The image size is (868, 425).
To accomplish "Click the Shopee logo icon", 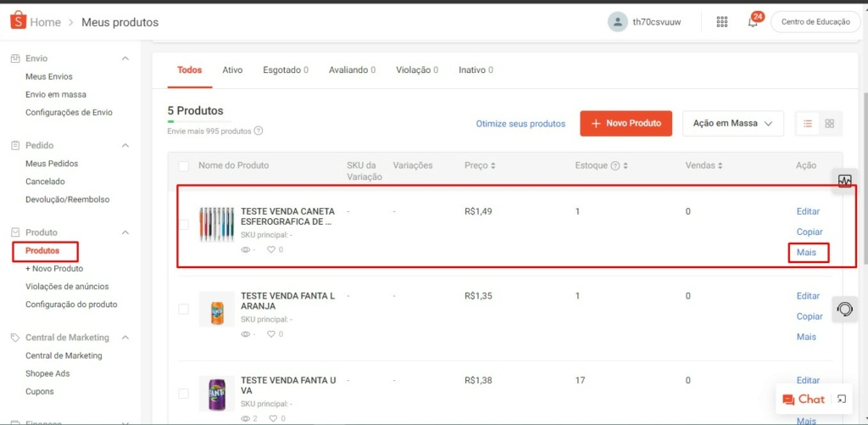I will (x=19, y=21).
